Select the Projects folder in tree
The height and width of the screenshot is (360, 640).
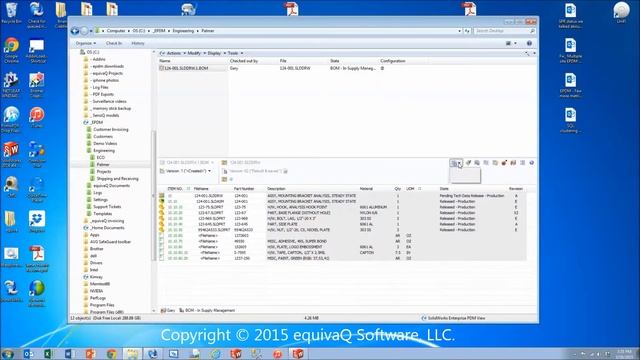pos(104,172)
